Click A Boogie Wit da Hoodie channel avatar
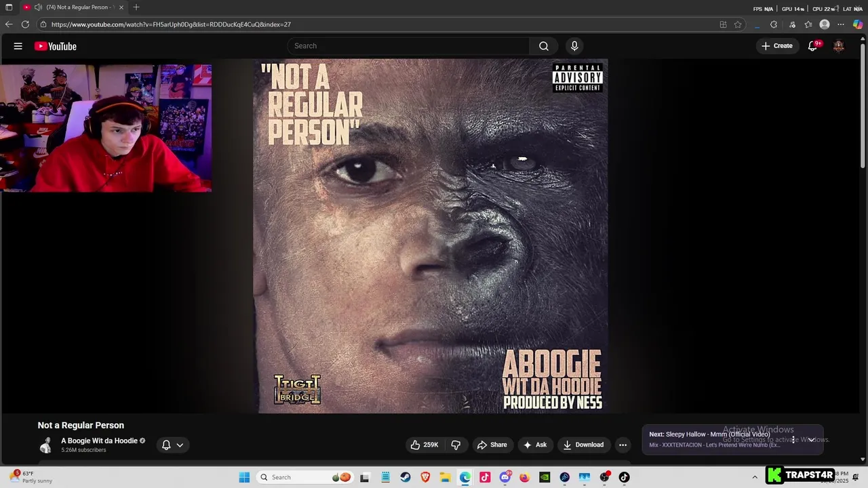Viewport: 868px width, 488px height. (x=45, y=445)
